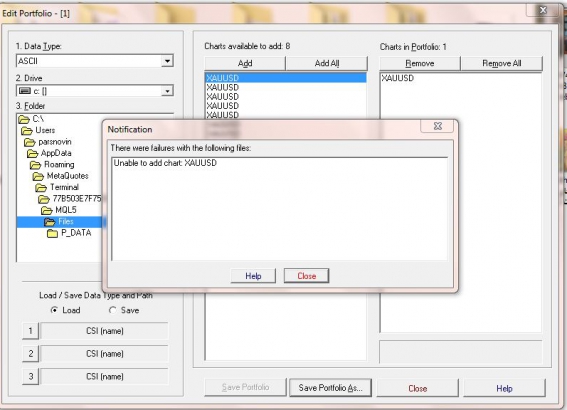Click the Roaming folder icon

point(35,165)
